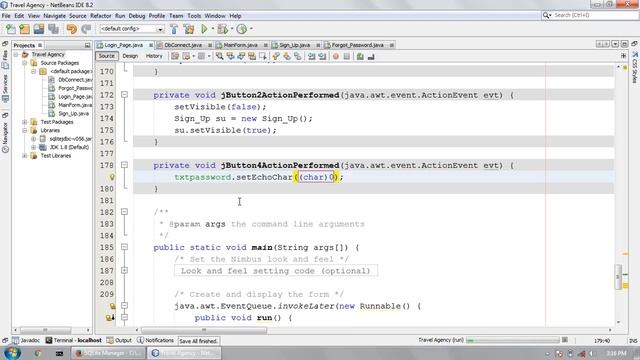This screenshot has width=640, height=360.
Task: Collapse the Travel Agency project node
Action: point(16,54)
